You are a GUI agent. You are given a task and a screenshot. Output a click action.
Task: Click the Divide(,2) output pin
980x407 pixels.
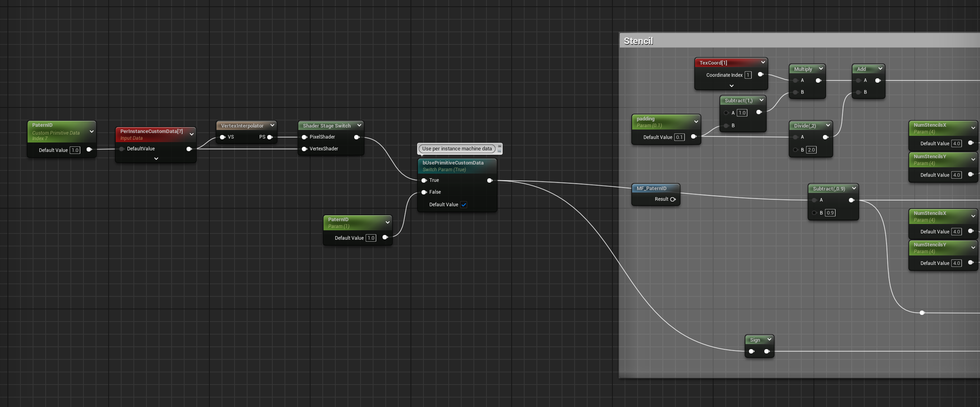point(826,137)
